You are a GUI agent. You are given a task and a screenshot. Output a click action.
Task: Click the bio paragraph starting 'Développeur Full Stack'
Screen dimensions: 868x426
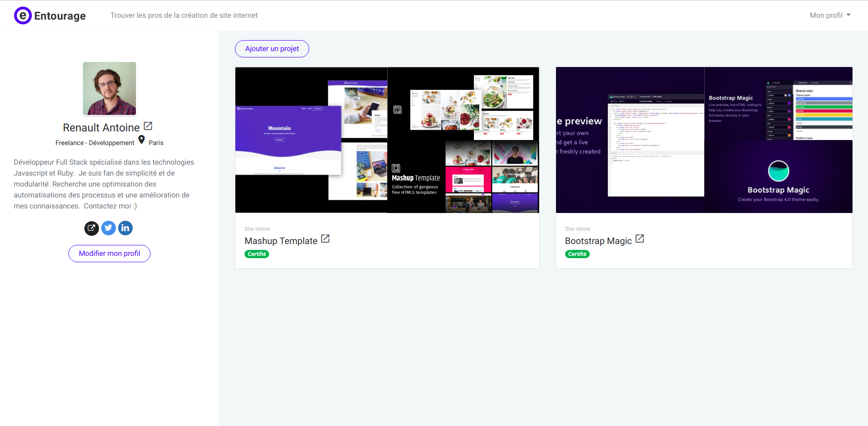coord(105,184)
